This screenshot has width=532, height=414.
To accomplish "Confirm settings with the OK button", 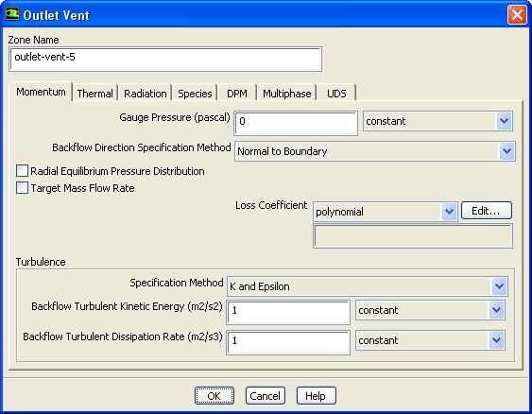I will point(215,396).
